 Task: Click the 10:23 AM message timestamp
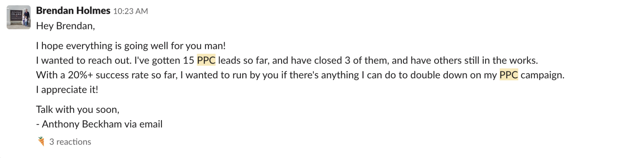[130, 11]
